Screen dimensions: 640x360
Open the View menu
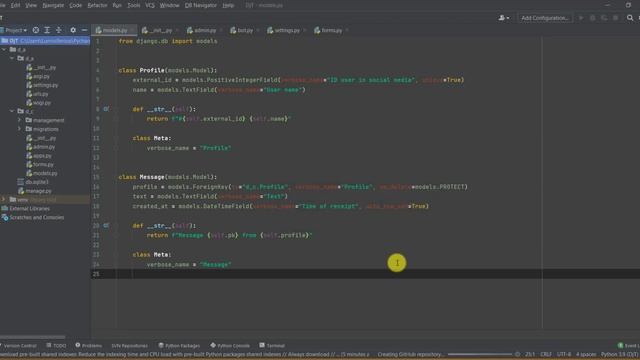[x=31, y=5]
